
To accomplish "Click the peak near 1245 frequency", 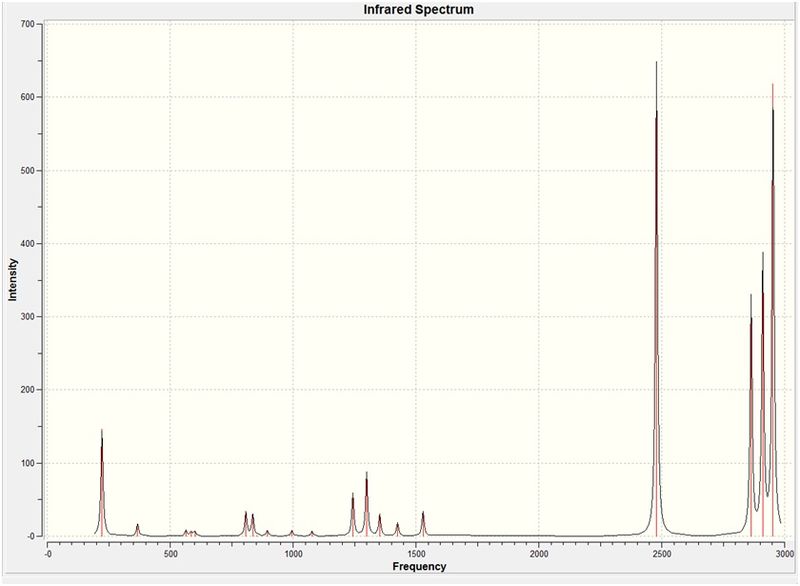I will point(353,514).
